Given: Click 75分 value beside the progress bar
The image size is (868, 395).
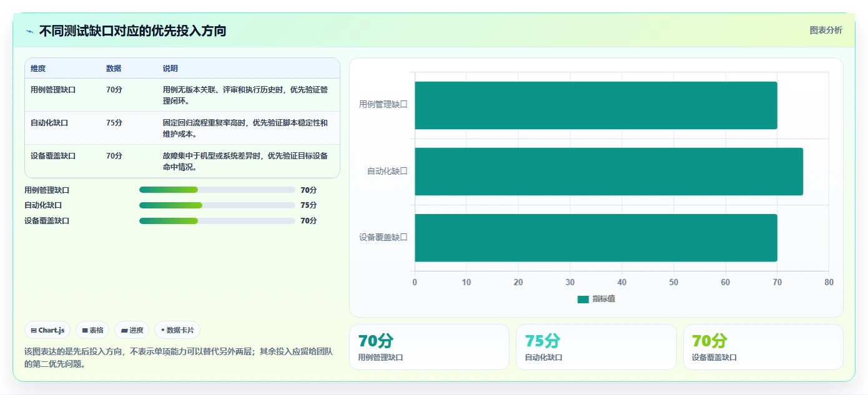Looking at the screenshot, I should [308, 205].
